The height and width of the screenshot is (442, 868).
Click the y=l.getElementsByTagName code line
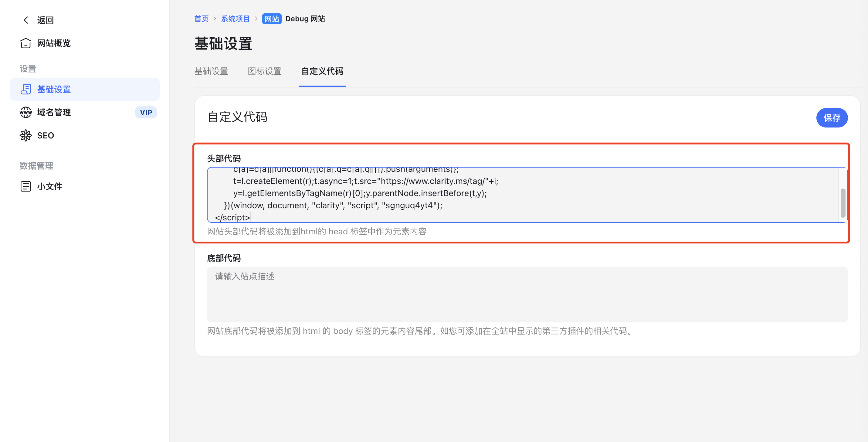[360, 193]
